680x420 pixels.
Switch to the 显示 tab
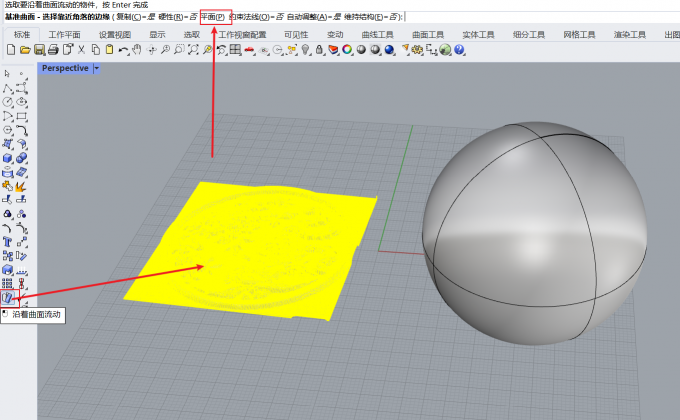157,35
